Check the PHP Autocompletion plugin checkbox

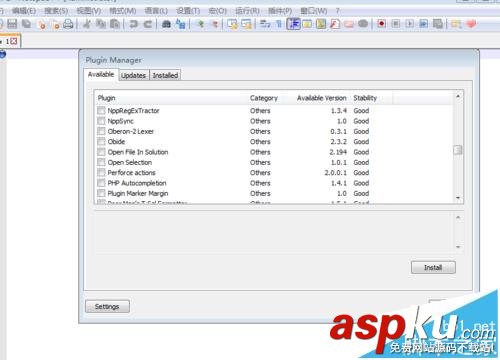pos(101,183)
